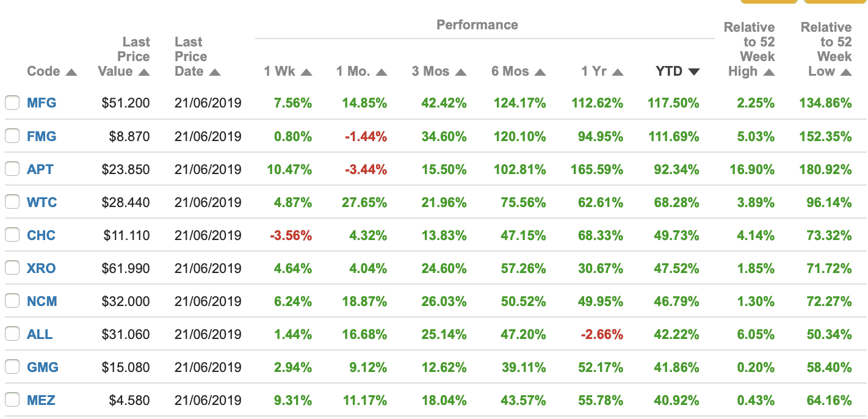This screenshot has height=419, width=868.
Task: Sort by 1 Yr performance arrow
Action: pos(618,72)
